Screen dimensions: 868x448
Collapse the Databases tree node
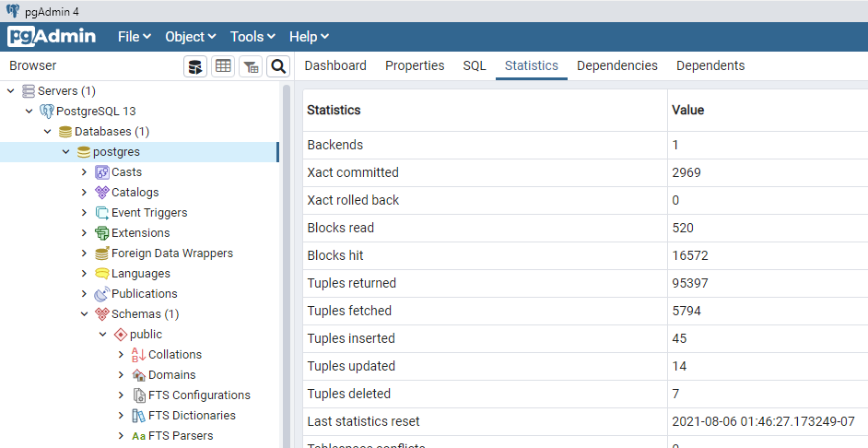(48, 132)
